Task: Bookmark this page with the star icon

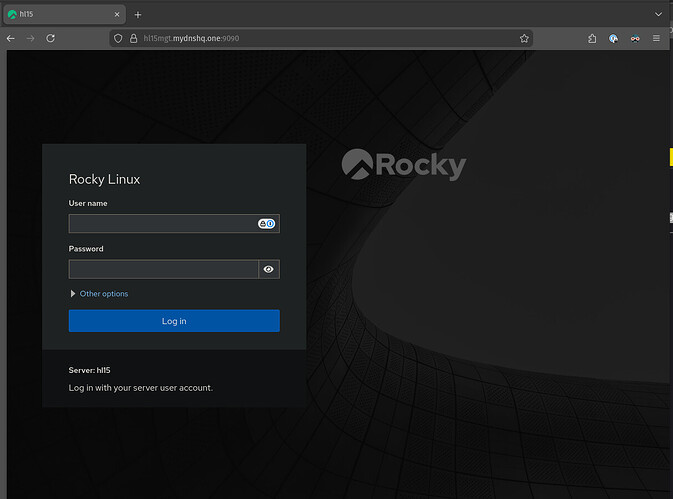Action: click(524, 38)
